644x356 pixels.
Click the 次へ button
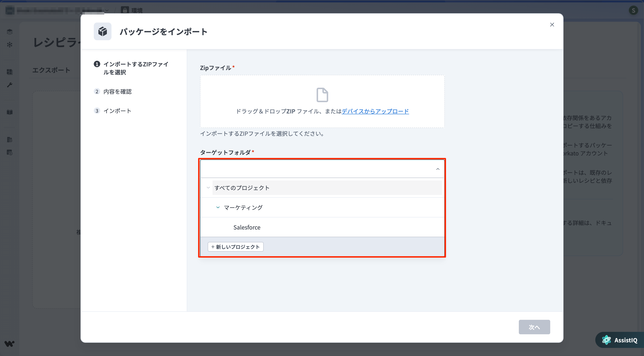(534, 327)
